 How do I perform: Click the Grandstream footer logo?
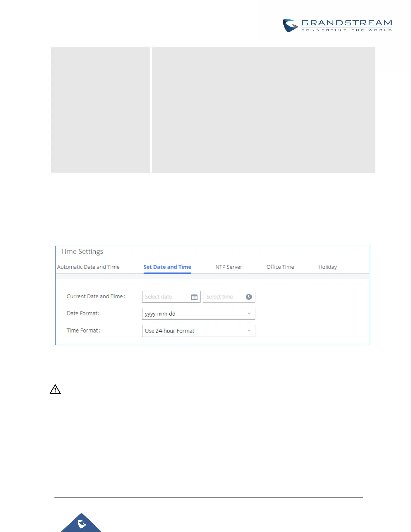tap(81, 523)
